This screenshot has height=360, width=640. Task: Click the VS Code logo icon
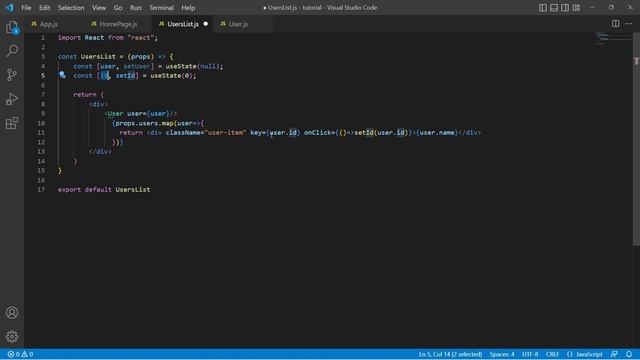(x=9, y=7)
